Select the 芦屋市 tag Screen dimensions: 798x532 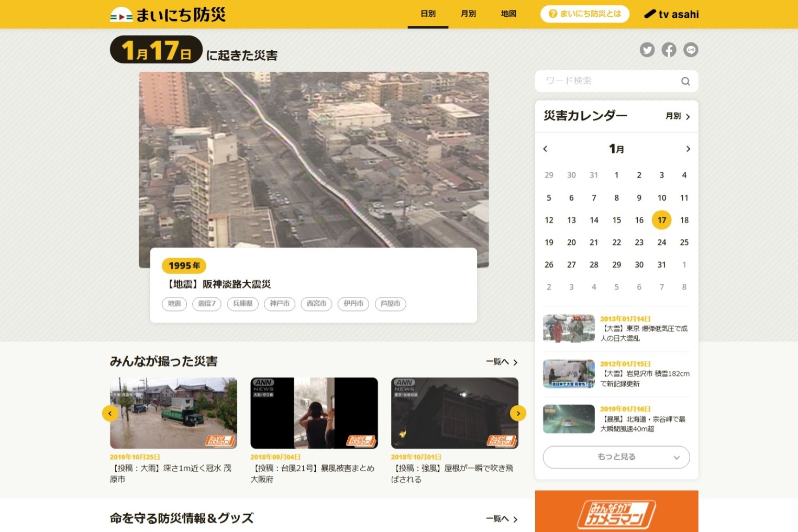(391, 304)
